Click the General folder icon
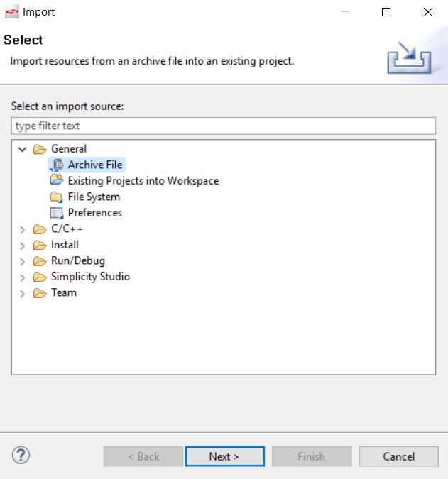The image size is (448, 479). pos(40,149)
